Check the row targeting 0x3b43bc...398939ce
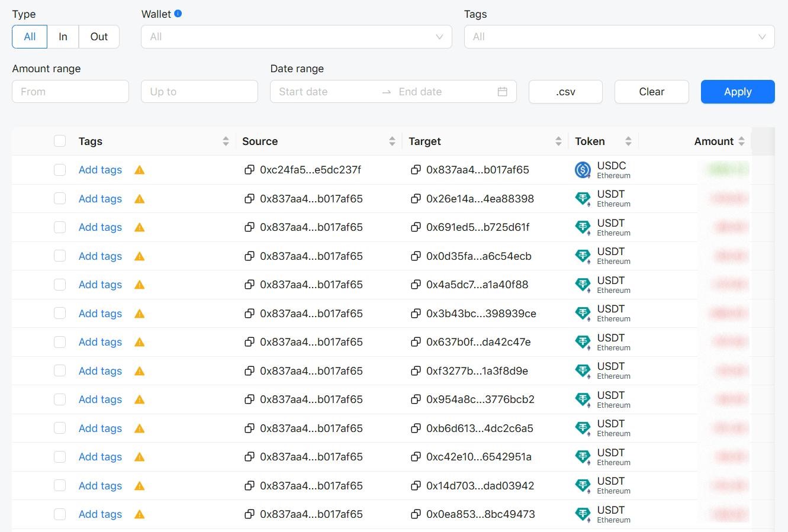 click(x=60, y=314)
